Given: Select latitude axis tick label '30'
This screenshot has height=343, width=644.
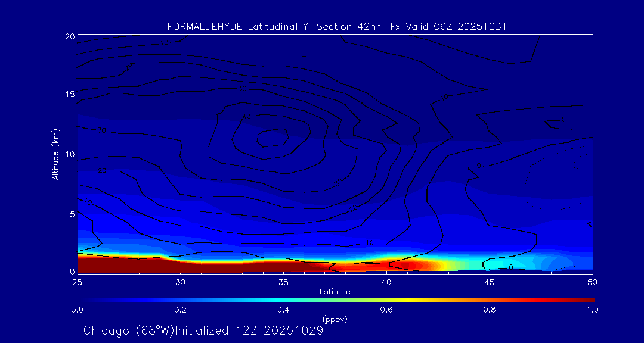Looking at the screenshot, I should pyautogui.click(x=180, y=282).
